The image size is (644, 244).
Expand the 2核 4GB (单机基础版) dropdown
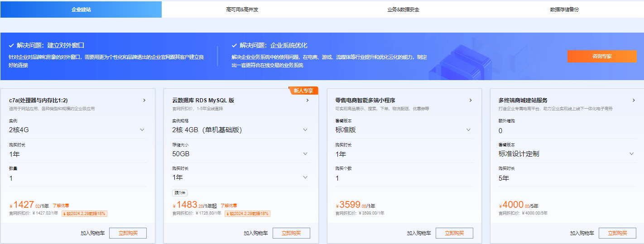241,130
